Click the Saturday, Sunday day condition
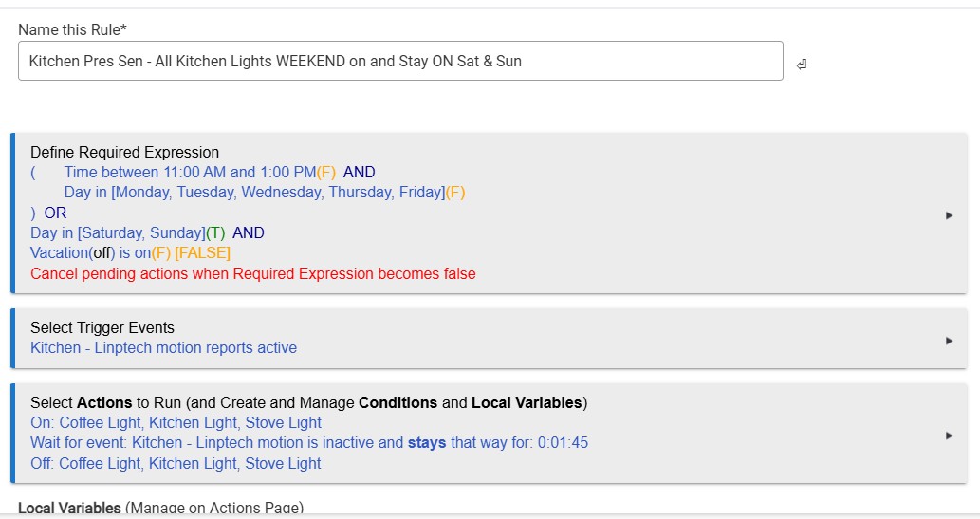This screenshot has height=519, width=980. coord(118,233)
